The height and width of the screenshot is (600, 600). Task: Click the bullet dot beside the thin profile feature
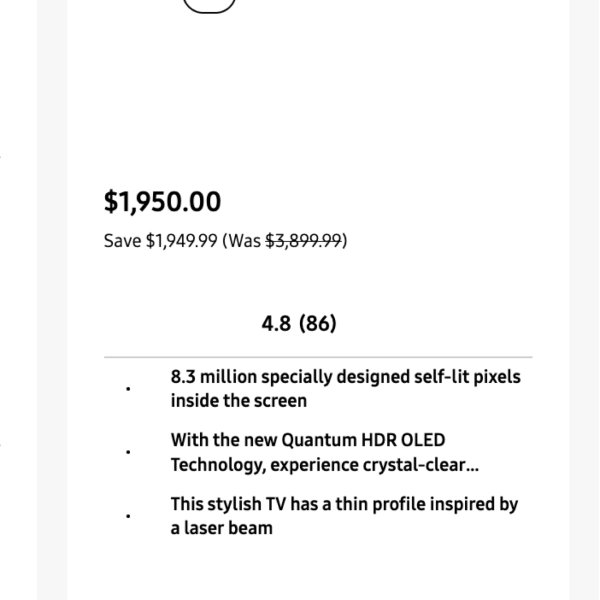coord(128,516)
